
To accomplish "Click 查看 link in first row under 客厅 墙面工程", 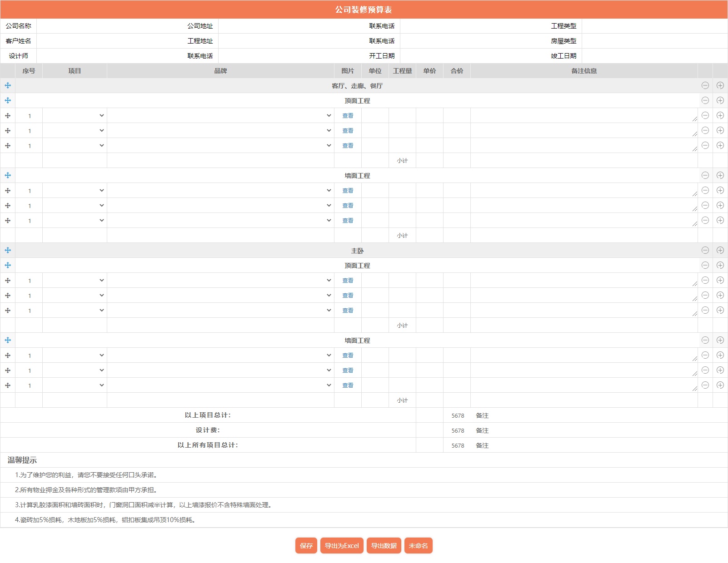I will point(348,191).
